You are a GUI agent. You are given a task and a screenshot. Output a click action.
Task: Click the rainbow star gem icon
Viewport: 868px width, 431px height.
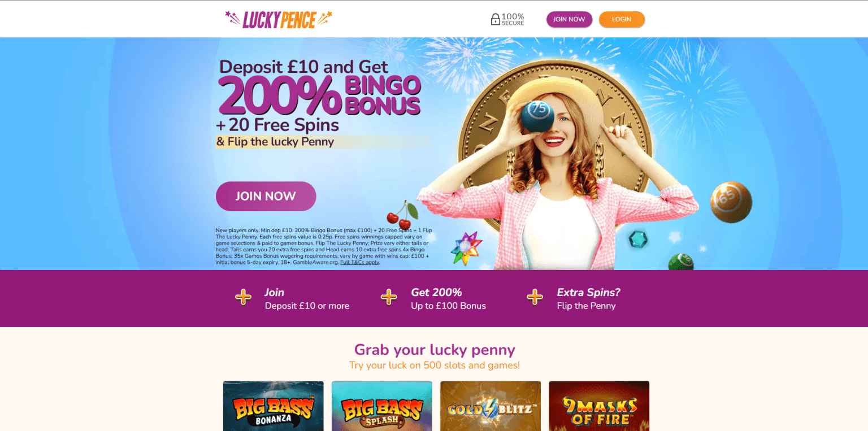click(x=466, y=249)
